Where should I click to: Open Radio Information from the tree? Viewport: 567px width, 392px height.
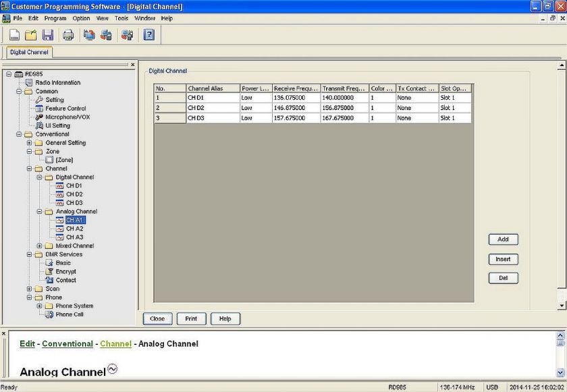58,83
